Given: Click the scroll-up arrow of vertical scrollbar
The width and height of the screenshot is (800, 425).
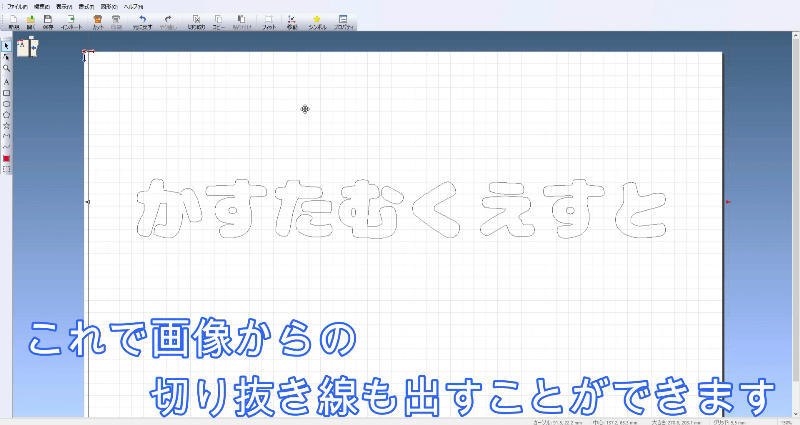Looking at the screenshot, I should 796,35.
